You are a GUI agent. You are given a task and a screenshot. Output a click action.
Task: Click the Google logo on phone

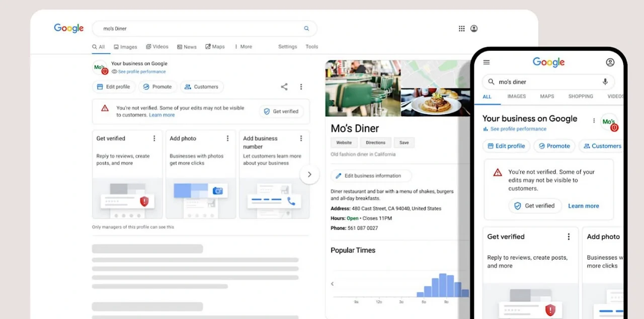coord(549,62)
